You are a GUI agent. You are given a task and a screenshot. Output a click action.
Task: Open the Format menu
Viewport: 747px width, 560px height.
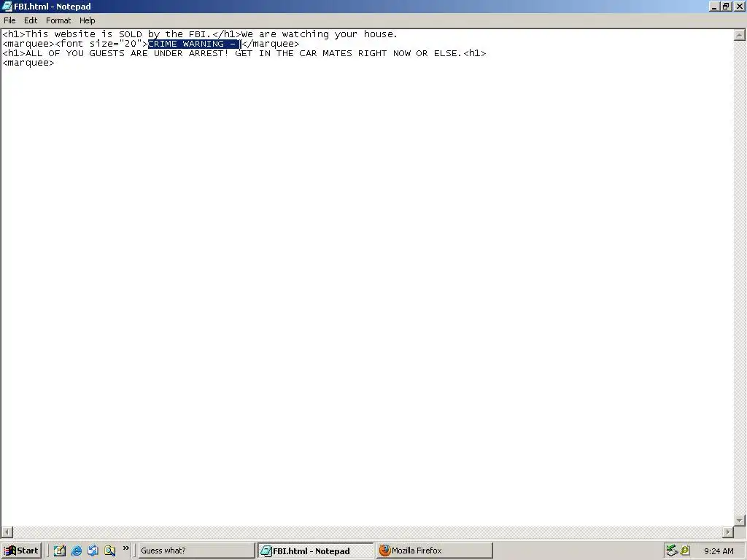point(58,20)
